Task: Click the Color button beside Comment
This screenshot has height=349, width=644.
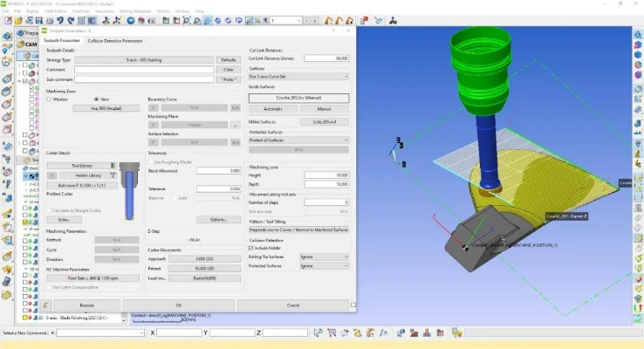Action: [229, 69]
